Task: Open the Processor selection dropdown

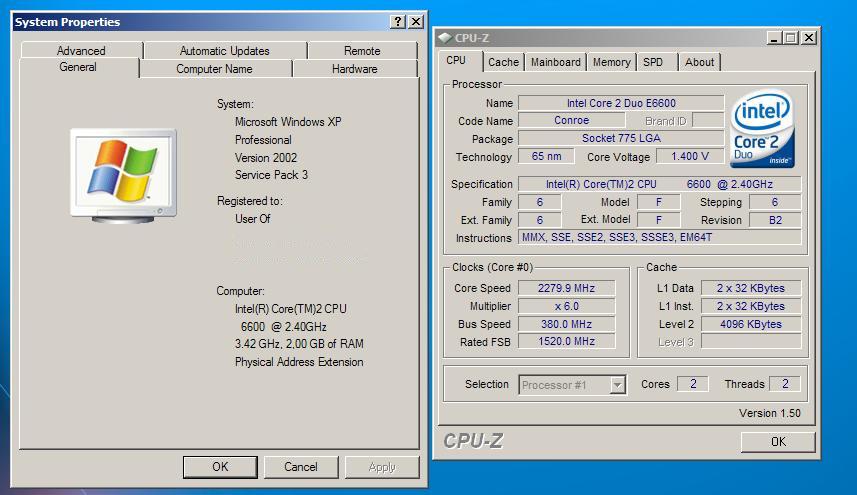Action: (617, 385)
